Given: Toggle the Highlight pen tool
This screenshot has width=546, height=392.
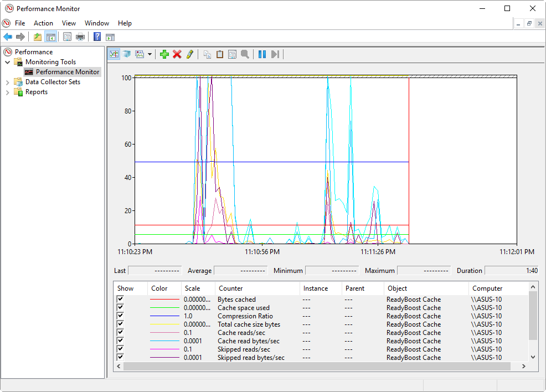Looking at the screenshot, I should coord(190,54).
